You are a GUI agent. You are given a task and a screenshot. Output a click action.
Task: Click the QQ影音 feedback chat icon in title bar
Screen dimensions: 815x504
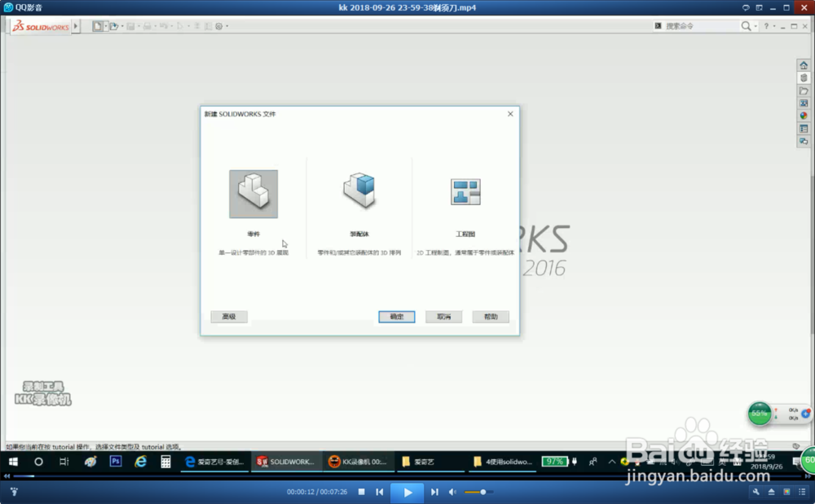click(746, 8)
